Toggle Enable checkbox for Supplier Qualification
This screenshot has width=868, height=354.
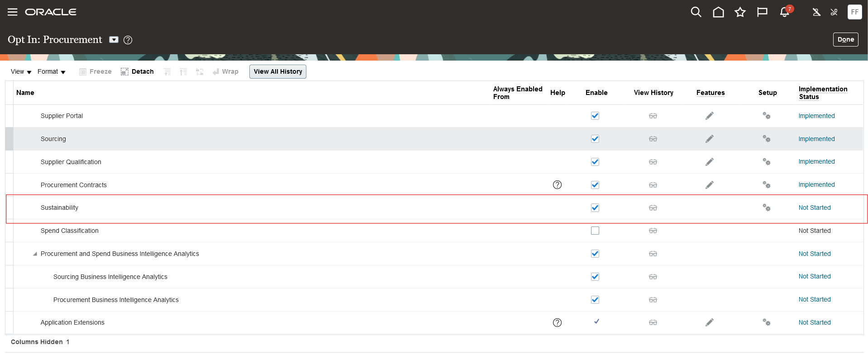(595, 162)
